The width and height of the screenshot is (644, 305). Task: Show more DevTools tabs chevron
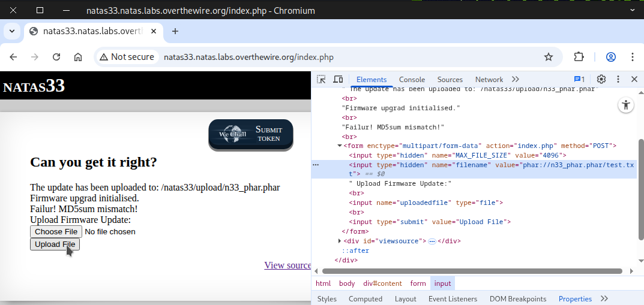tap(515, 79)
